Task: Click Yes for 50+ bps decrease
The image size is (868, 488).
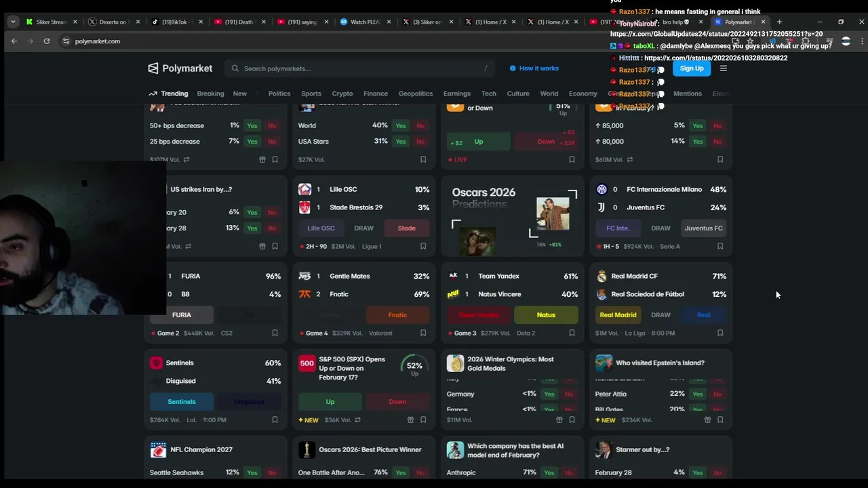Action: [x=252, y=125]
